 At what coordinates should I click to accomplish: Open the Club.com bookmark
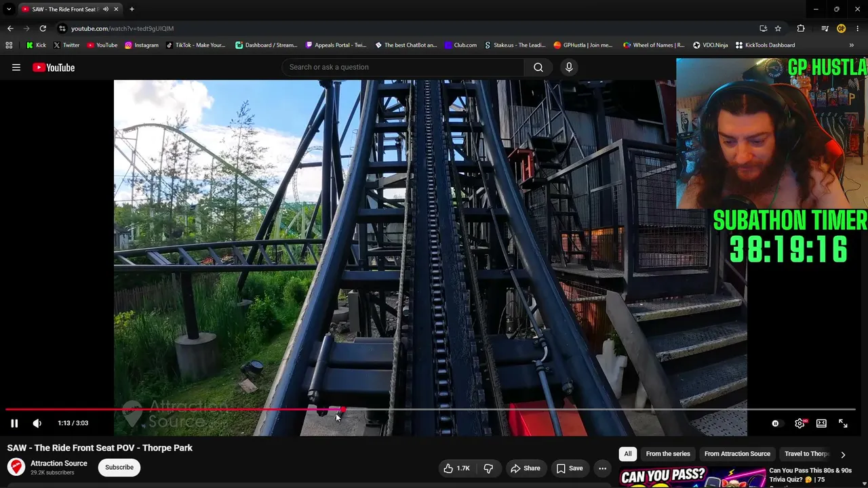point(460,45)
